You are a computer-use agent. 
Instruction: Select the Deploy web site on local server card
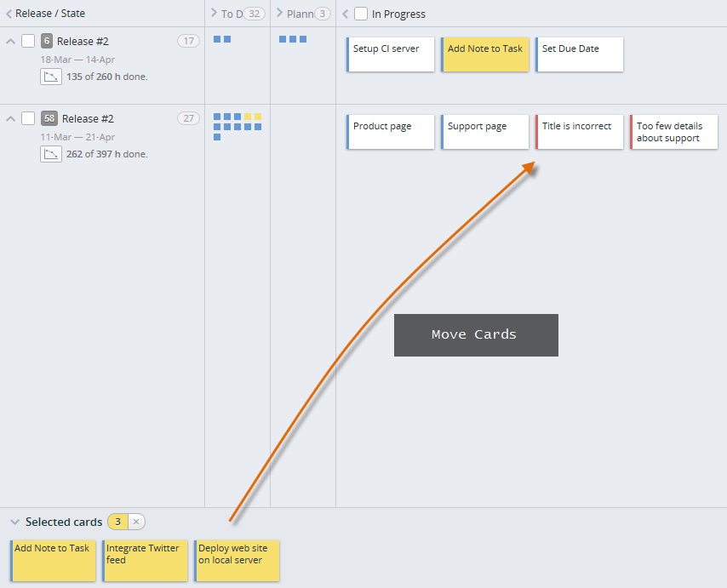[236, 560]
